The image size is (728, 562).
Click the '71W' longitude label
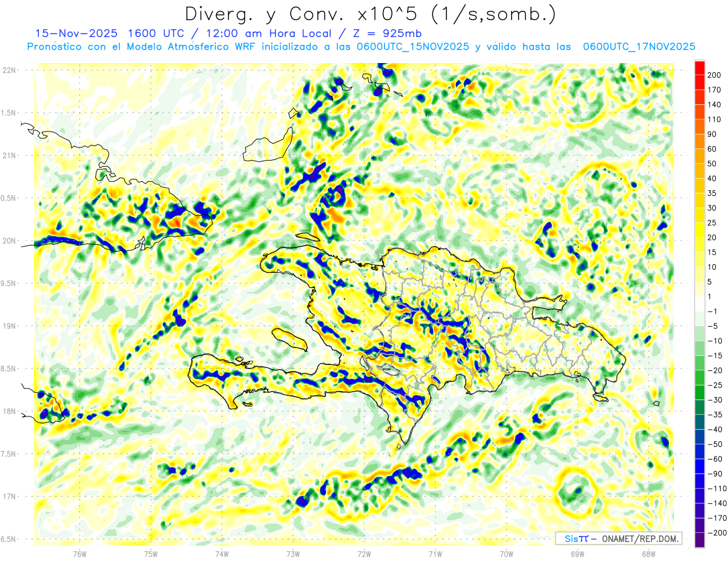pos(435,554)
